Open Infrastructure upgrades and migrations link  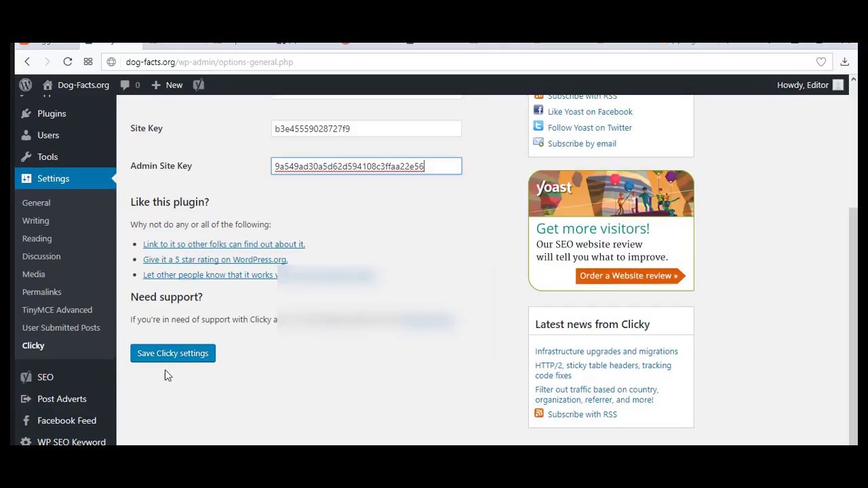(x=606, y=351)
